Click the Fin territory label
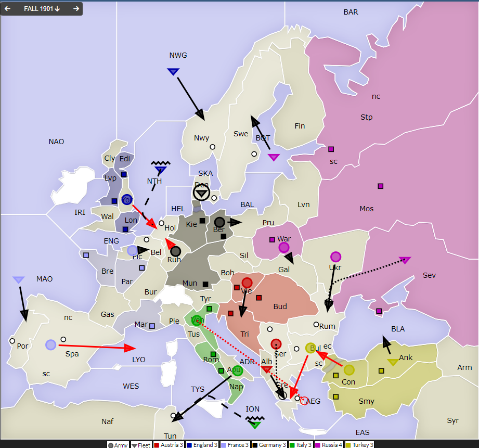 tap(300, 126)
